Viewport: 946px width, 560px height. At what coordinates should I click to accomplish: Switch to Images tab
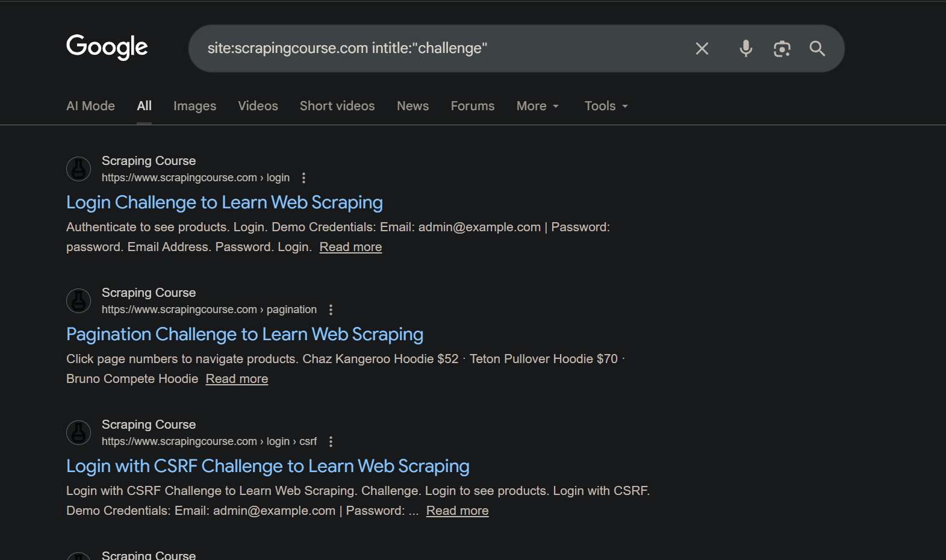[194, 106]
